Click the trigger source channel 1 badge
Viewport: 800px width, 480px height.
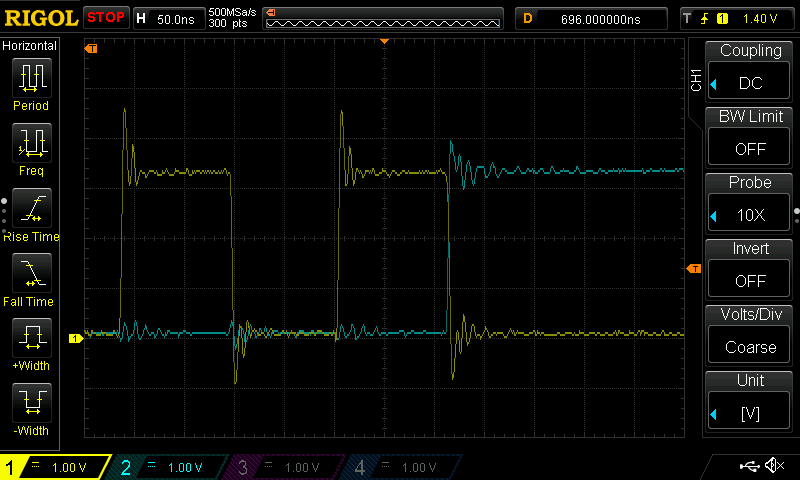(722, 19)
